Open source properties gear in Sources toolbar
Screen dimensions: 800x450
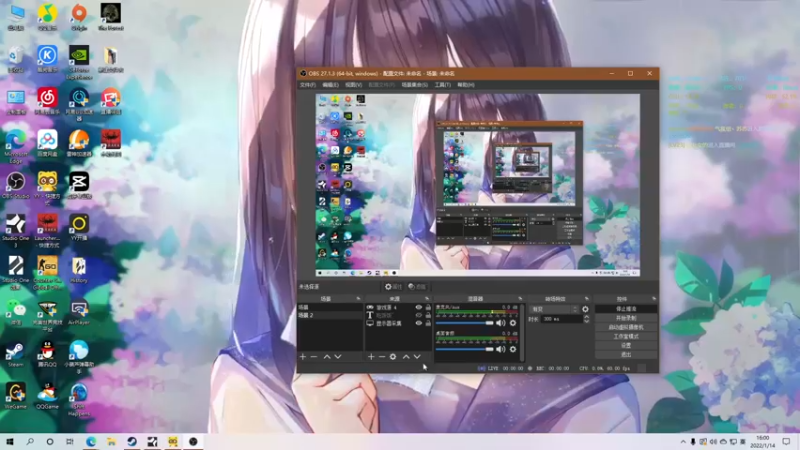393,357
